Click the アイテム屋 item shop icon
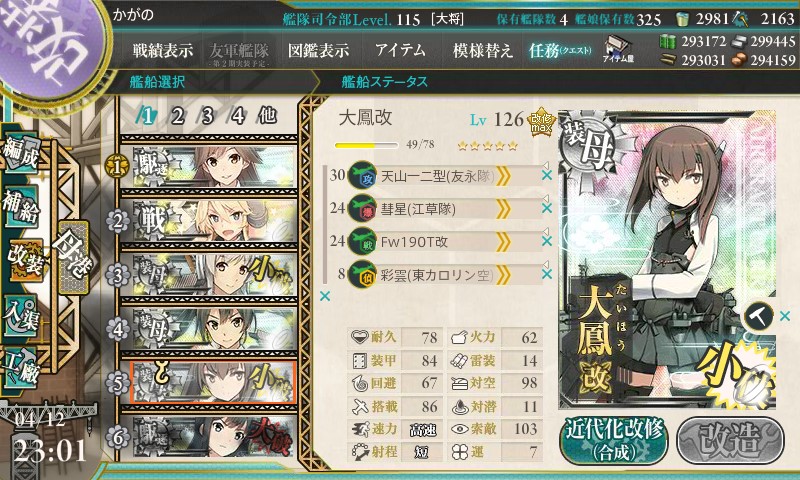This screenshot has height=480, width=800. (618, 49)
